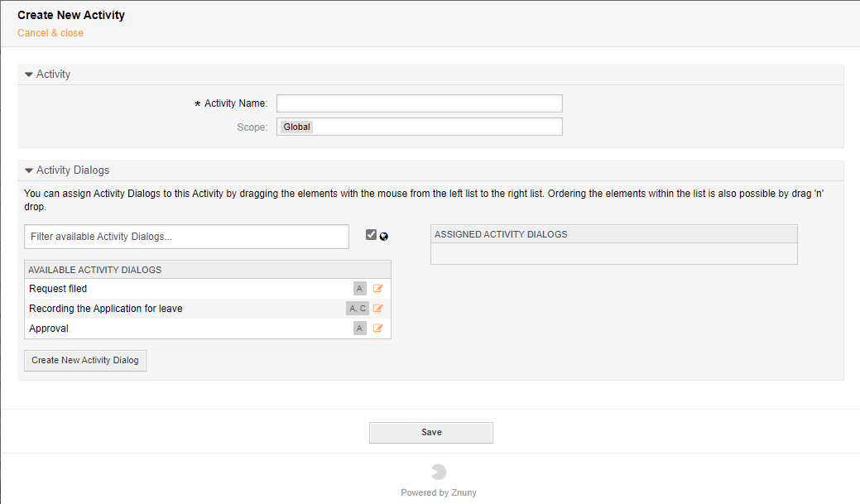Click into the Activity Name field
This screenshot has width=860, height=504.
point(419,103)
